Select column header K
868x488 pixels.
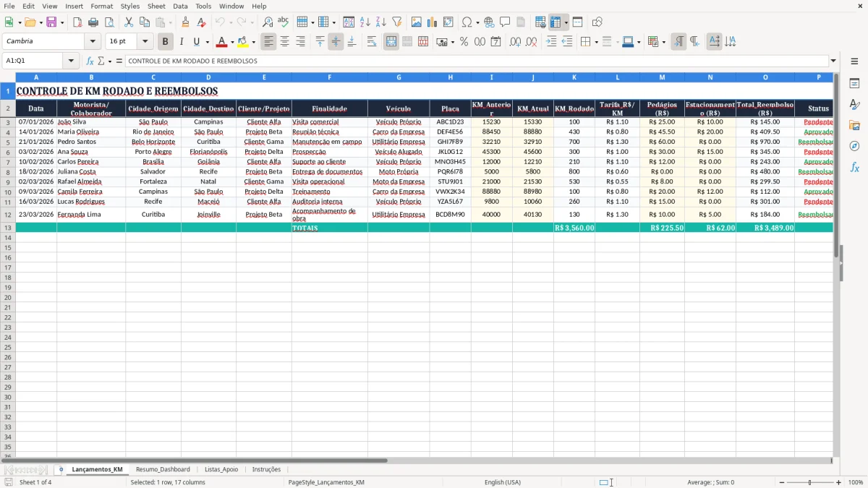(x=574, y=77)
